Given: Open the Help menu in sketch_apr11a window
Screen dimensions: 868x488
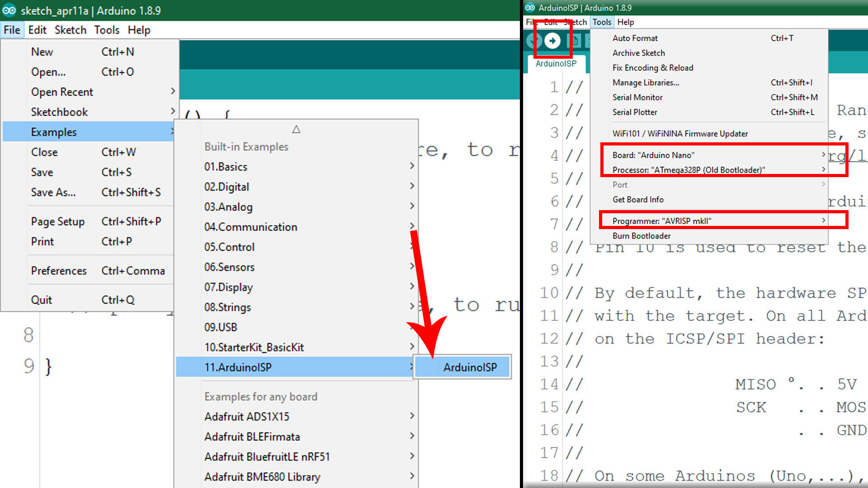Looking at the screenshot, I should [x=139, y=30].
